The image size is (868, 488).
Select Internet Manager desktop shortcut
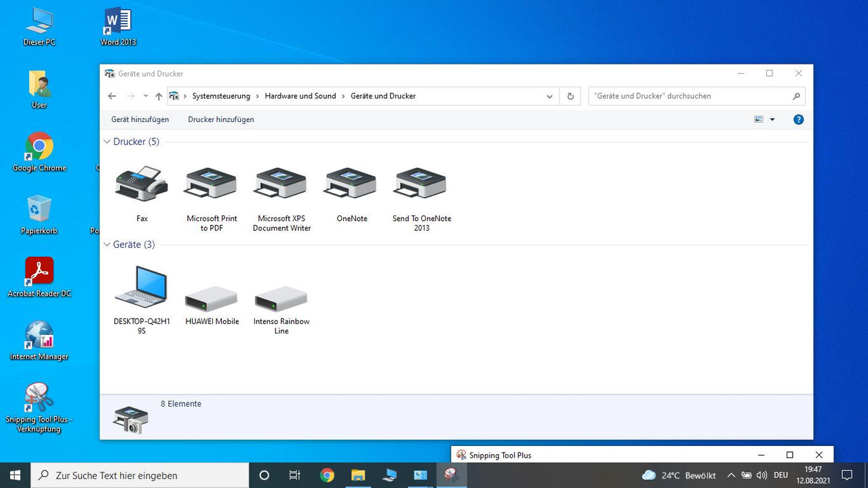[x=39, y=341]
